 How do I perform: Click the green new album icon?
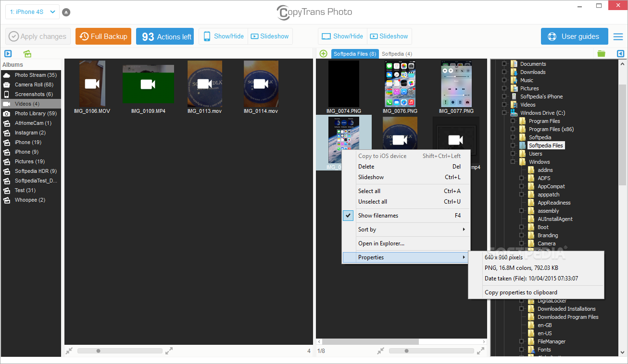[27, 54]
